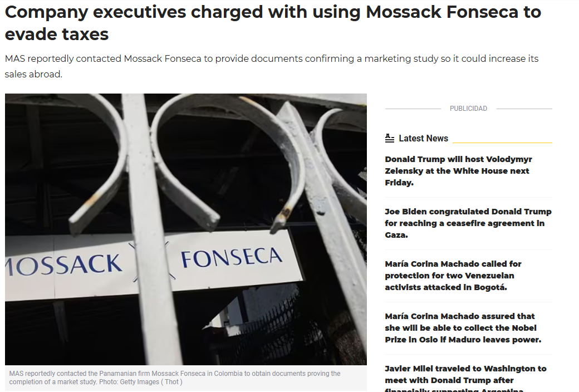Open the Machado Nobel Prize article

[463, 328]
